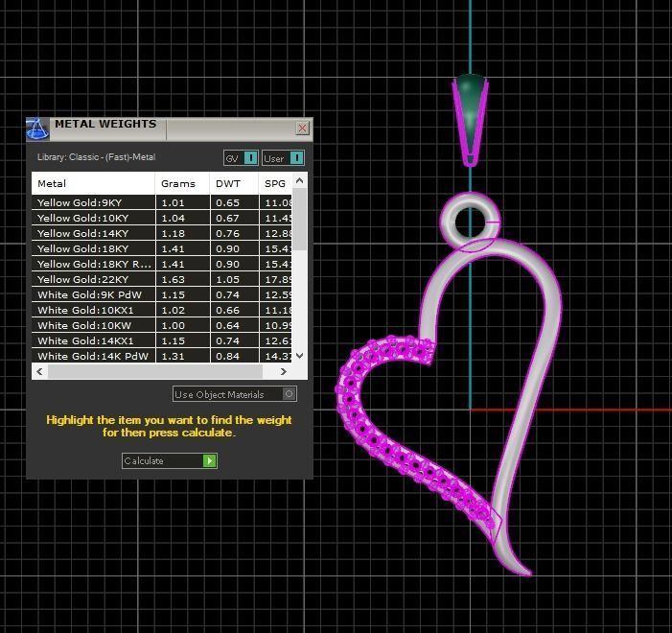Select the plain metal heart outline

(x=553, y=309)
